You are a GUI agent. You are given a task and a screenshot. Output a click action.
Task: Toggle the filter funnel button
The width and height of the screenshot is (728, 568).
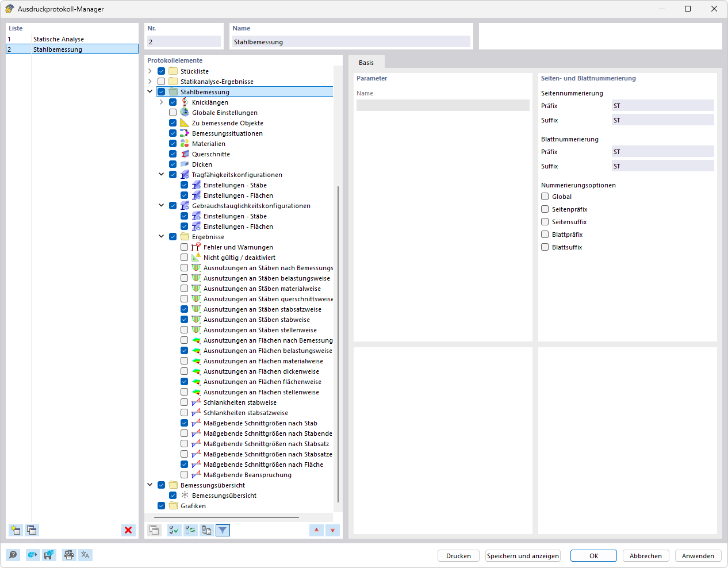(223, 530)
